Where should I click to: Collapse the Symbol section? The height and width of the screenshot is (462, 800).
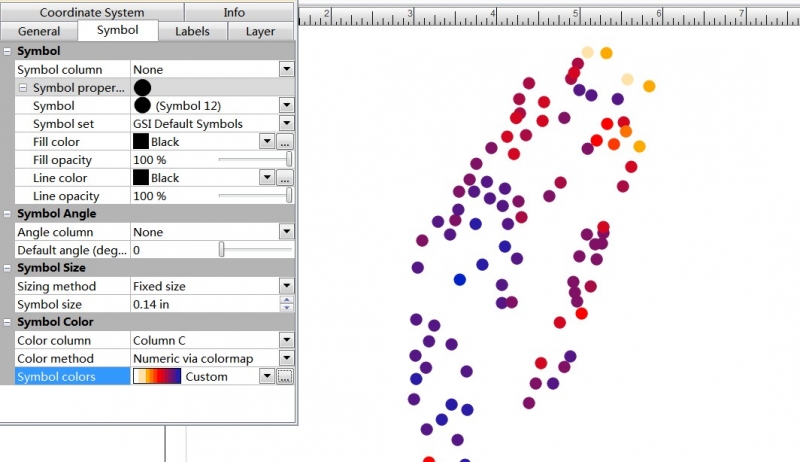[8, 51]
